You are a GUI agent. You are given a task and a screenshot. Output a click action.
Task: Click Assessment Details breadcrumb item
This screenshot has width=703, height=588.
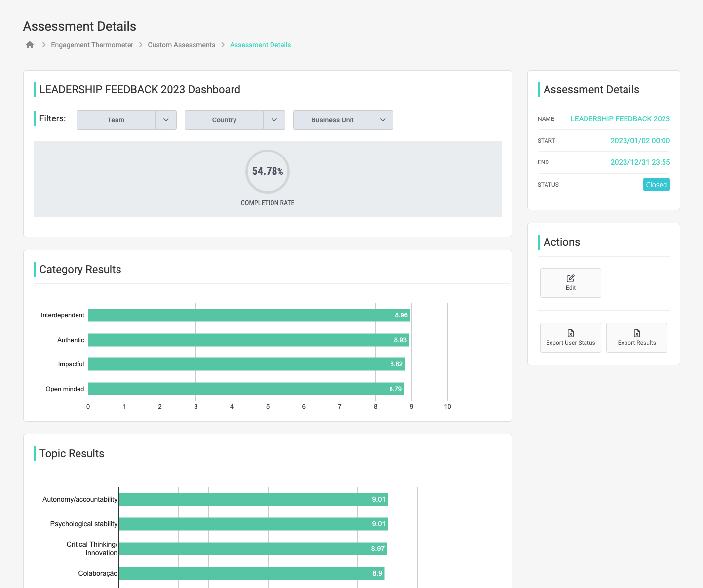click(x=260, y=45)
